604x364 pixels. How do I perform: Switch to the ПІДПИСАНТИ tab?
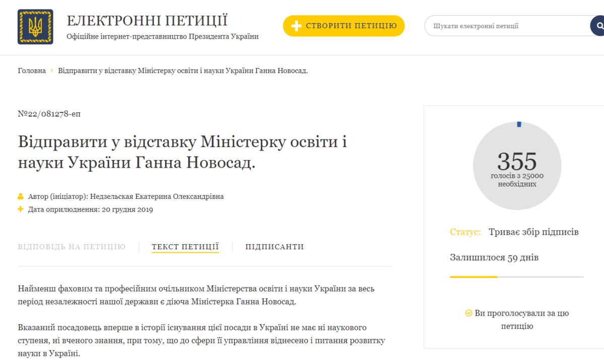tap(274, 247)
